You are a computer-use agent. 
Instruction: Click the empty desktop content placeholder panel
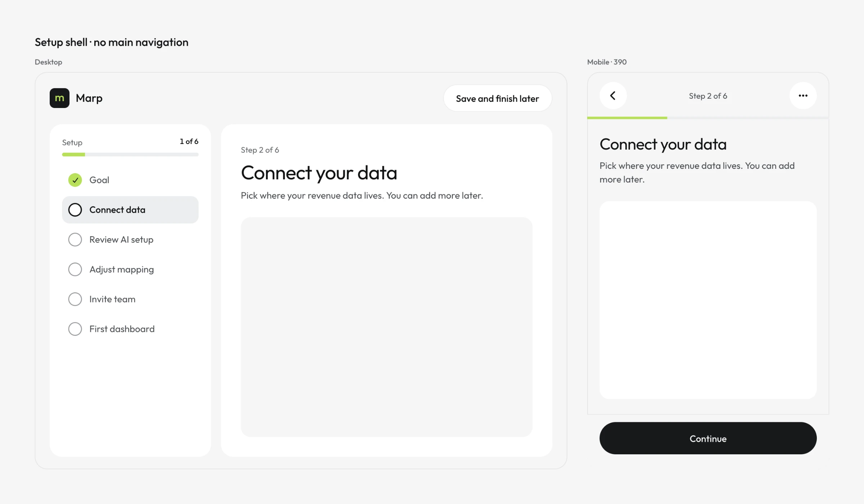coord(386,327)
